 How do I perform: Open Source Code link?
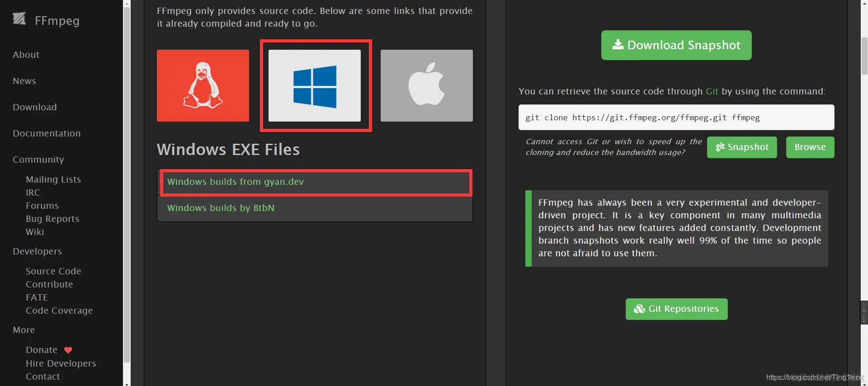53,271
